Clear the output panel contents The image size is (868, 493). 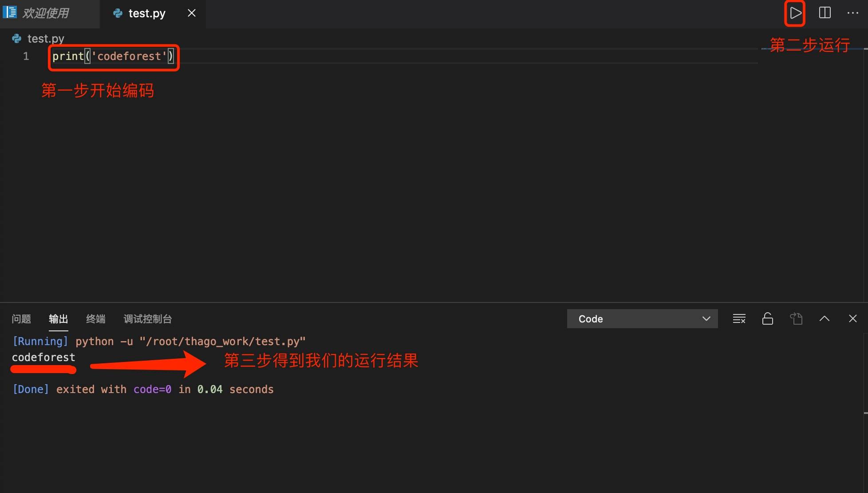click(739, 319)
